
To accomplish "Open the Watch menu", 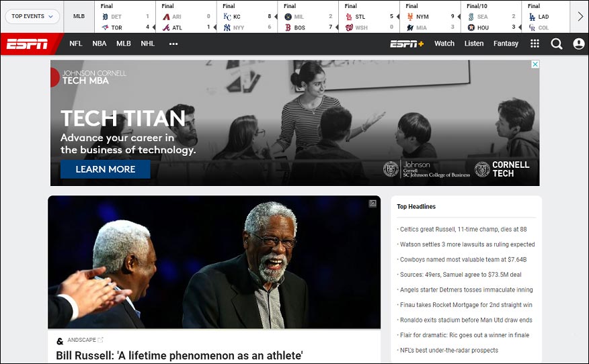I will [444, 44].
